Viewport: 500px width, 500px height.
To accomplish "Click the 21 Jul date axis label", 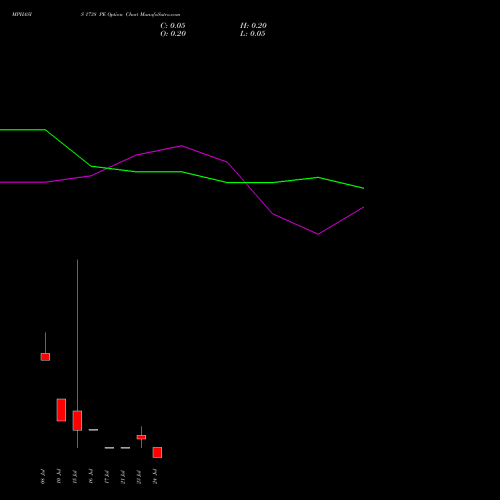I will pyautogui.click(x=123, y=476).
